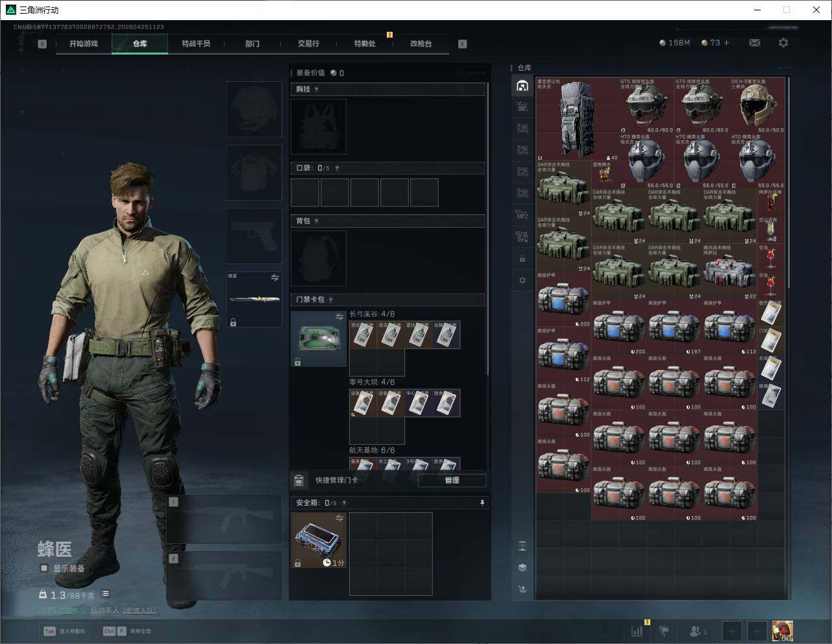Select the first 零号大坝 keycard

pyautogui.click(x=363, y=403)
